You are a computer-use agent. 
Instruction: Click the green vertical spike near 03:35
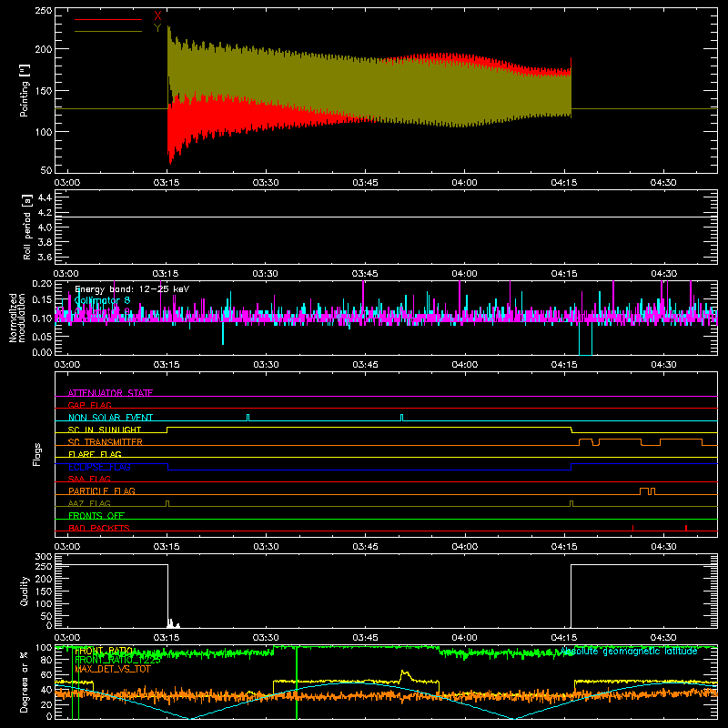coord(297,682)
